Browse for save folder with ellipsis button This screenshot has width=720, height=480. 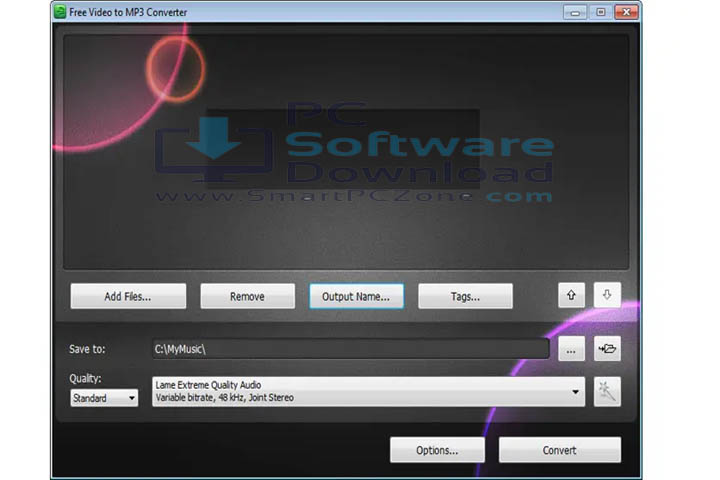(571, 349)
